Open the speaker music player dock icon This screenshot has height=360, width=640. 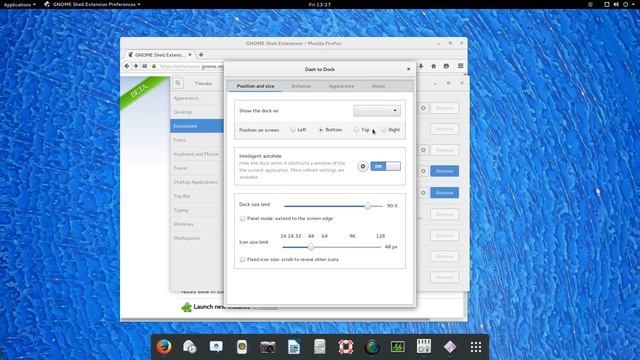(x=242, y=347)
